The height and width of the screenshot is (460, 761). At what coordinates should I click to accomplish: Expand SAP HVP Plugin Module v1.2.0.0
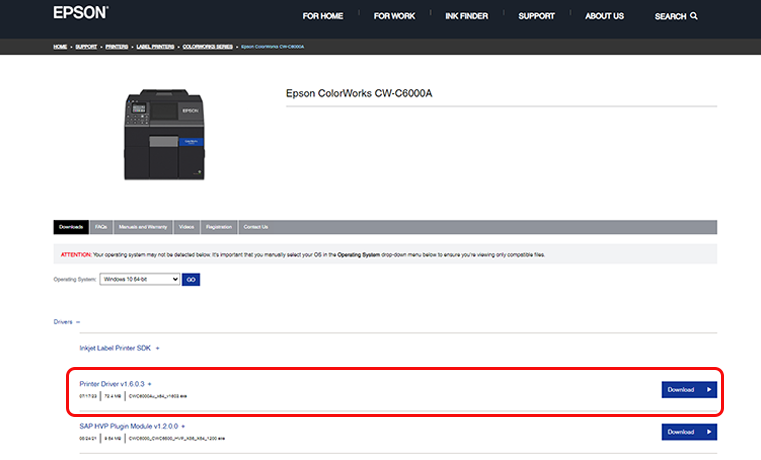132,426
